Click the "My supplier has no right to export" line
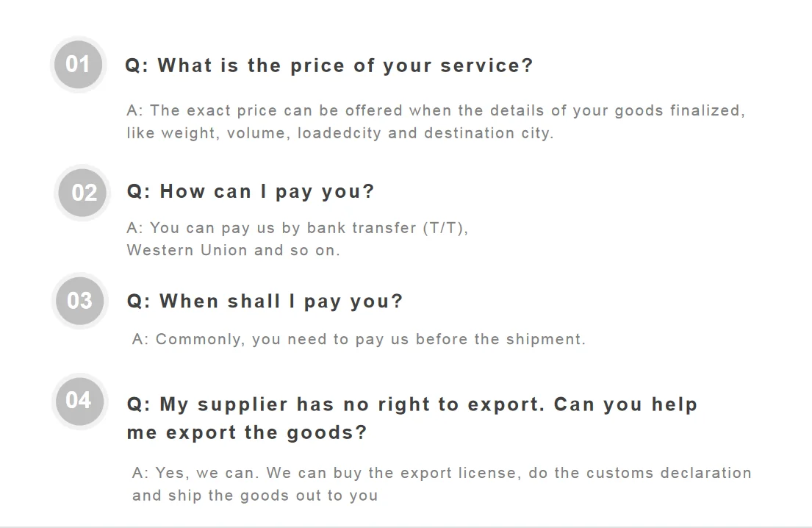The height and width of the screenshot is (528, 812). click(x=412, y=404)
